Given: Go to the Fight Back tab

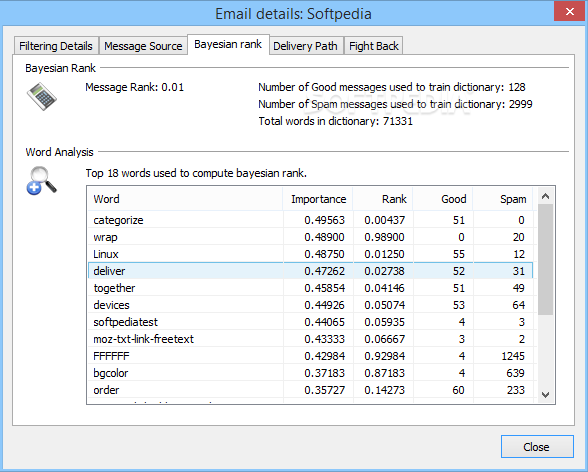Looking at the screenshot, I should click(x=374, y=46).
